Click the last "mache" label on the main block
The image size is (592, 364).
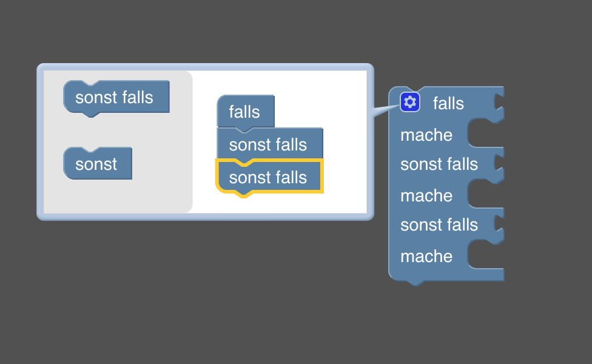tap(426, 257)
